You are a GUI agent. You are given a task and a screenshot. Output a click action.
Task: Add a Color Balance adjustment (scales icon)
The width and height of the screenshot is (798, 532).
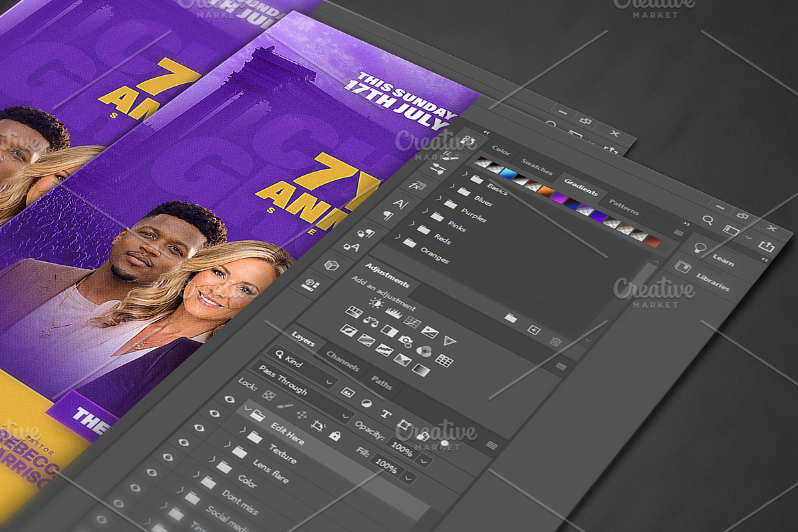click(371, 323)
